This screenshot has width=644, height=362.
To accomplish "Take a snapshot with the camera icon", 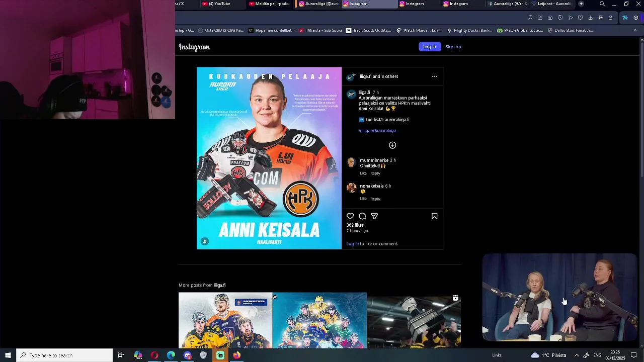I will 550,18.
